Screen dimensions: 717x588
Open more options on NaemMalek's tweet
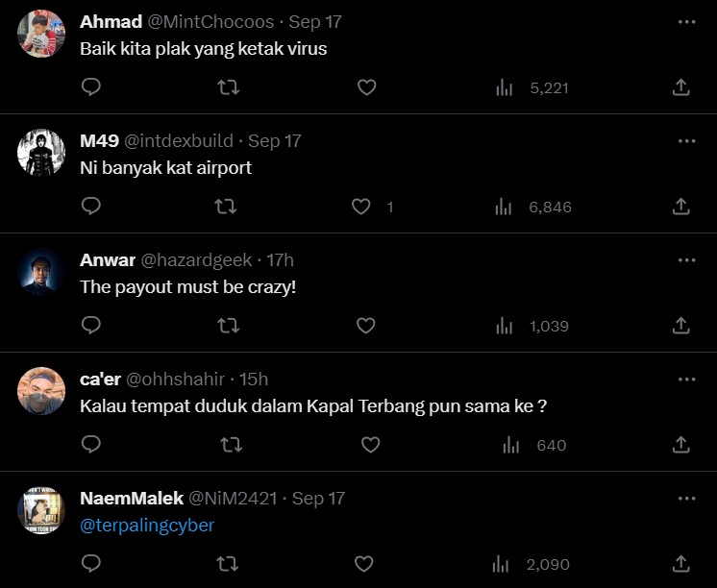tap(686, 498)
